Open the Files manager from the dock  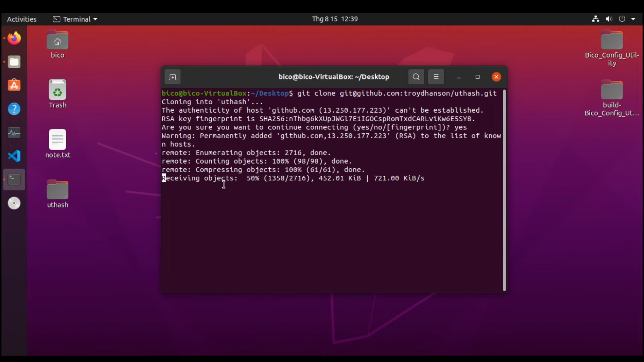pos(14,62)
